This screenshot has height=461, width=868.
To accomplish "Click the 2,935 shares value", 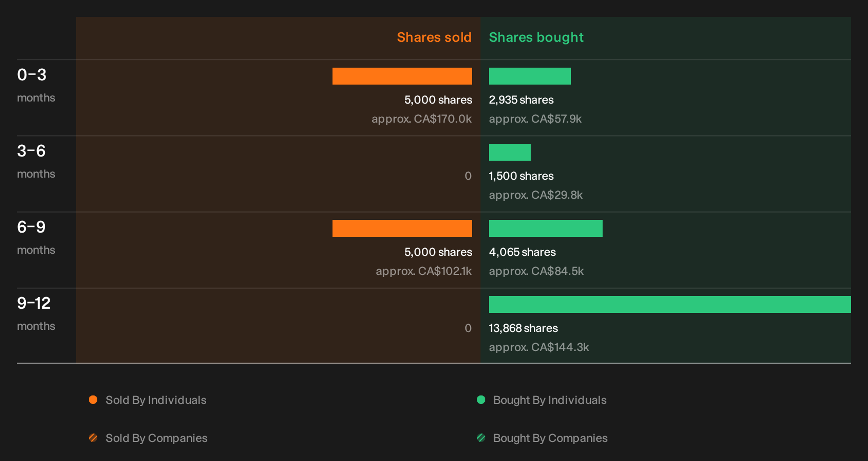I will click(521, 100).
